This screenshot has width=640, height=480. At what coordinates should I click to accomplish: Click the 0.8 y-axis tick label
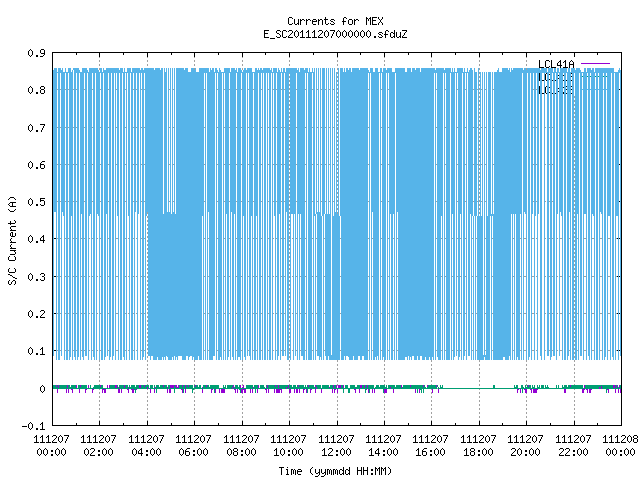(x=36, y=90)
